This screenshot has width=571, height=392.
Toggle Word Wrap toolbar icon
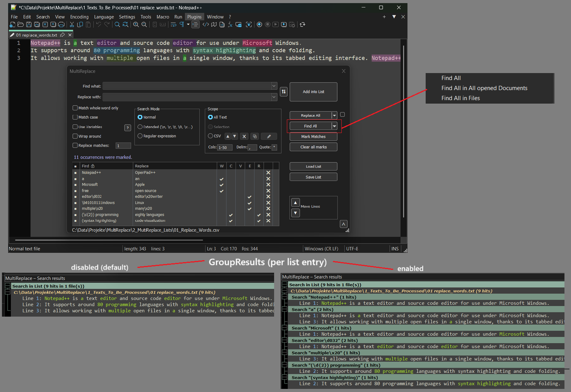[173, 24]
